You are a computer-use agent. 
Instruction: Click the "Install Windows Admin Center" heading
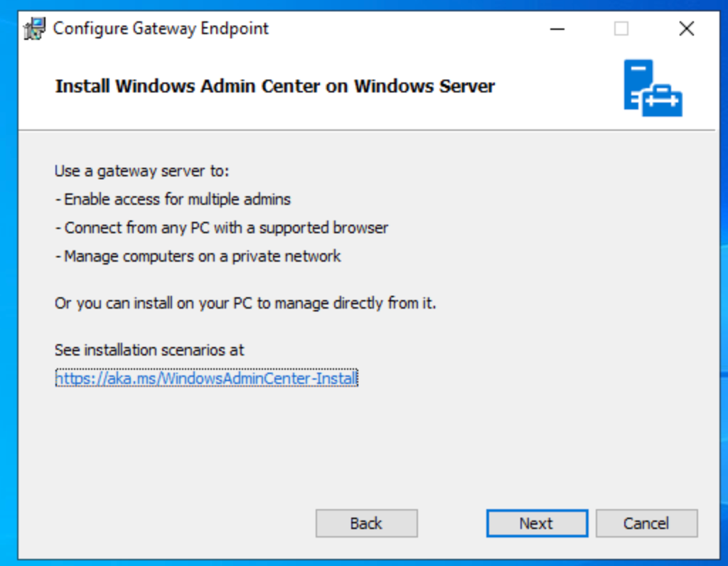pyautogui.click(x=274, y=87)
